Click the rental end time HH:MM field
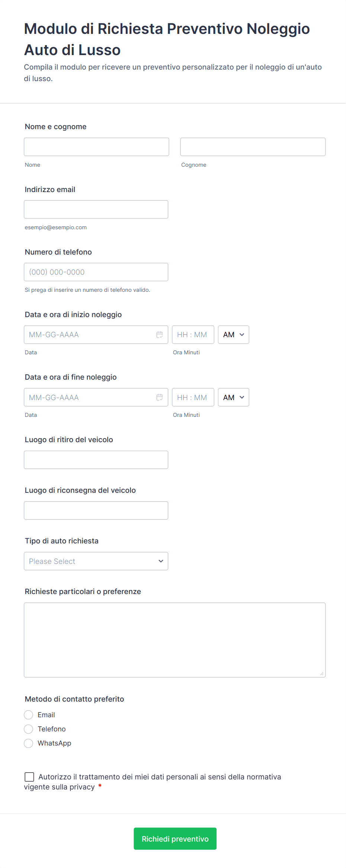Screen dimensions: 346x868 [193, 397]
